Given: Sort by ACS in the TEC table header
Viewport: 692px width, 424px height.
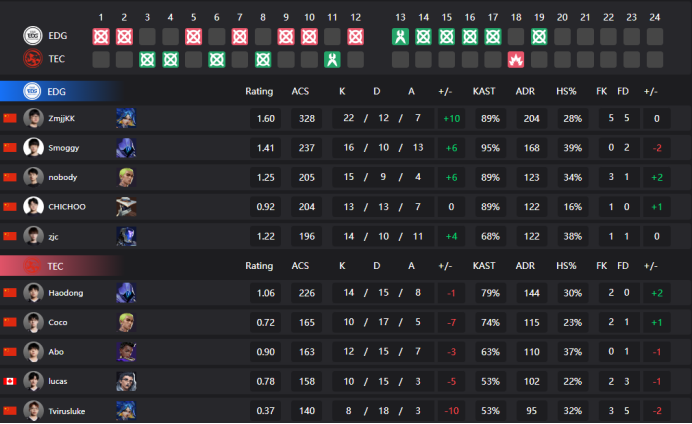Looking at the screenshot, I should 300,266.
